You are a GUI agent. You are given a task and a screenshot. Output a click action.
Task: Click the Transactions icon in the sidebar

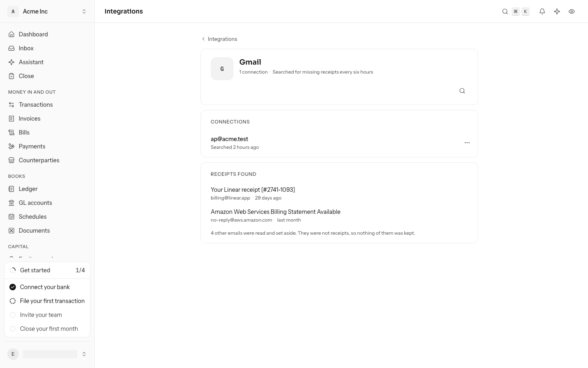pyautogui.click(x=11, y=105)
